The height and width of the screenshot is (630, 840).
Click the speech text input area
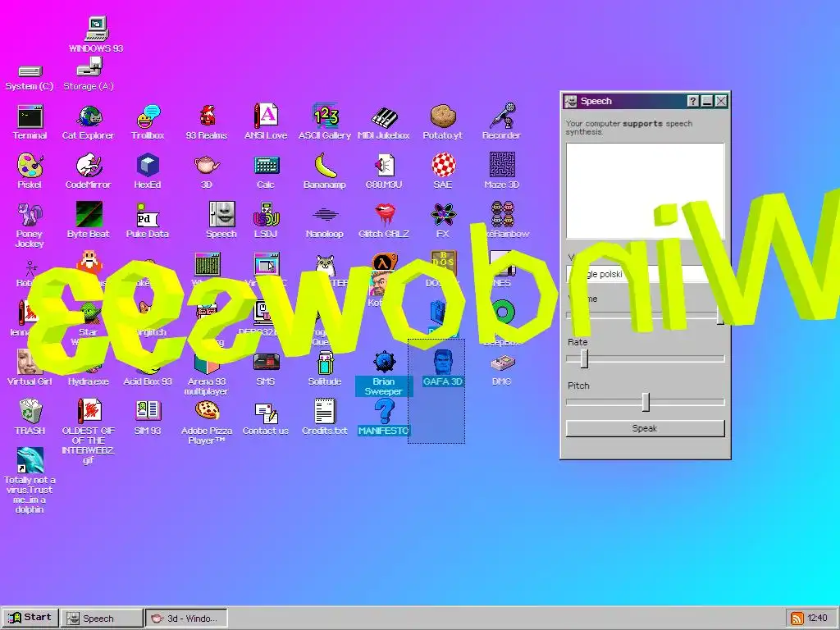645,190
